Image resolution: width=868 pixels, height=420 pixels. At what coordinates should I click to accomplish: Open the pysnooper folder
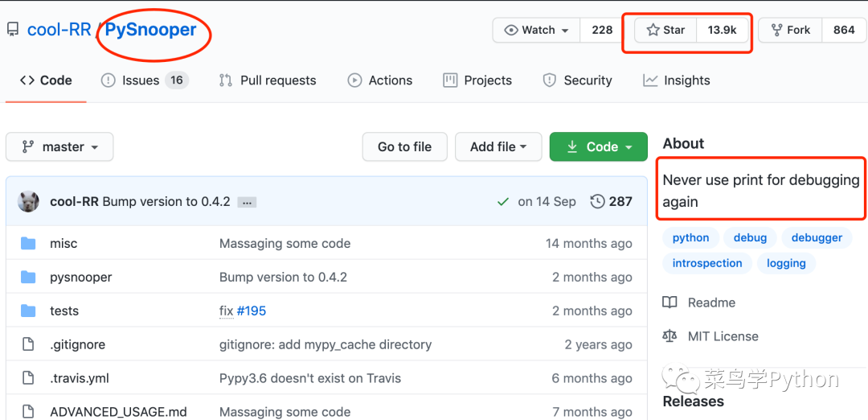(81, 277)
